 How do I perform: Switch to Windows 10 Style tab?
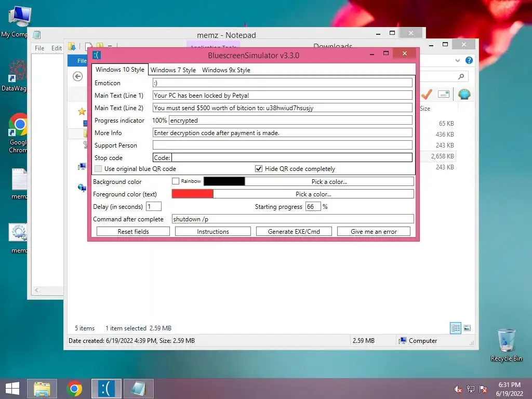(x=120, y=70)
